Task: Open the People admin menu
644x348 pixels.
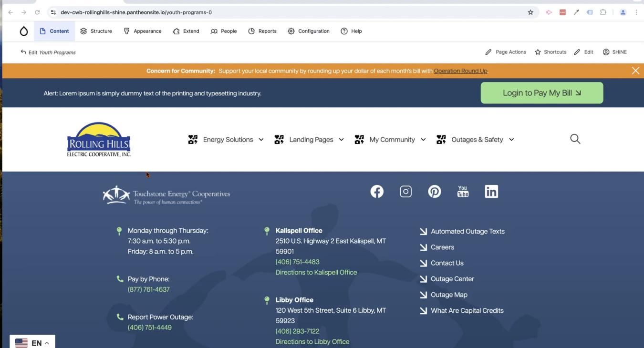Action: (224, 31)
